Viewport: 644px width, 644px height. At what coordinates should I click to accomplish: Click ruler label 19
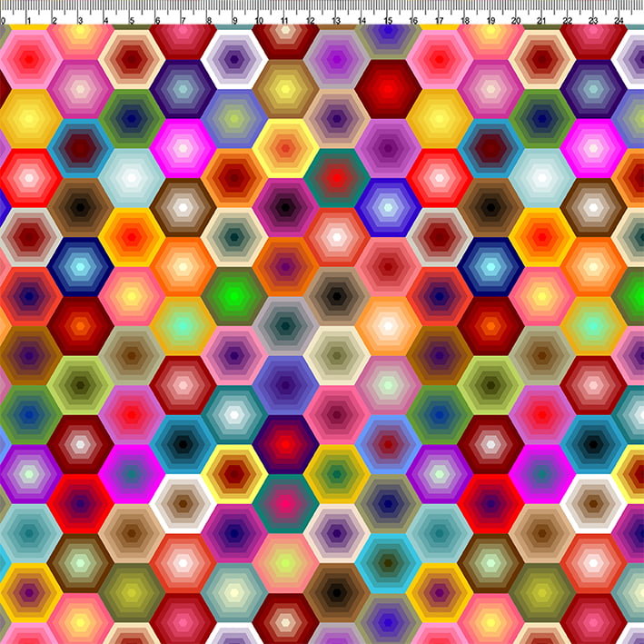[x=490, y=21]
